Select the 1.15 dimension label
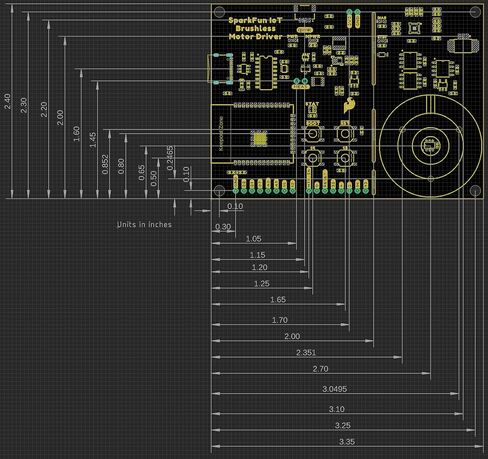488x459 pixels. click(258, 255)
